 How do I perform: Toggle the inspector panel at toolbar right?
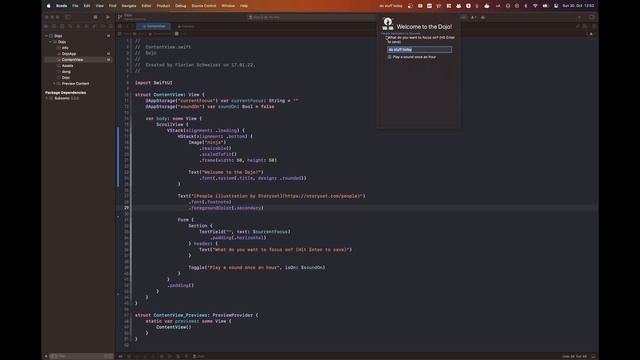[592, 17]
